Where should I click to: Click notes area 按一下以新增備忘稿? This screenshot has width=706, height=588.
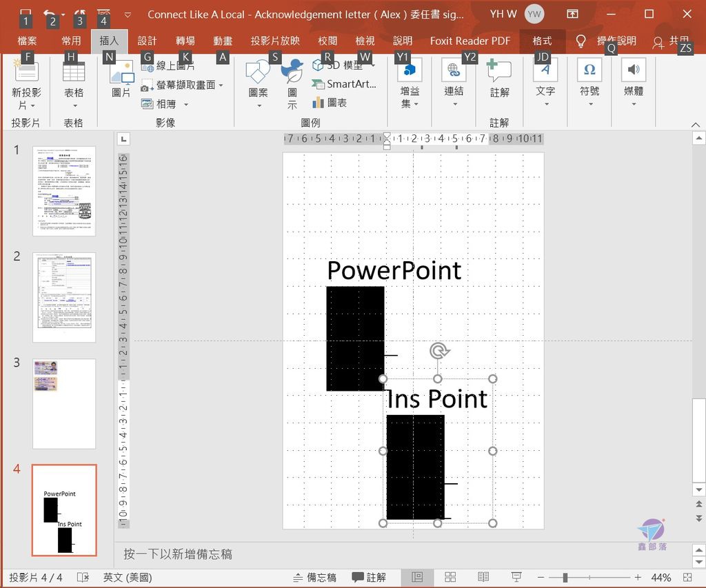click(178, 554)
